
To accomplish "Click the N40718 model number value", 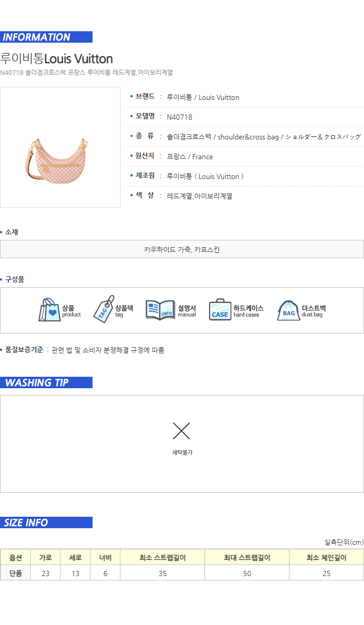I will point(179,117).
